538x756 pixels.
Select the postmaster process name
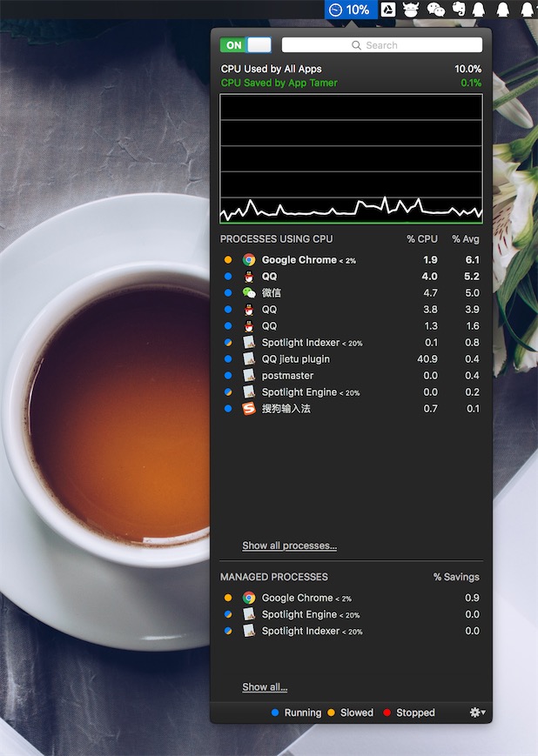(287, 376)
